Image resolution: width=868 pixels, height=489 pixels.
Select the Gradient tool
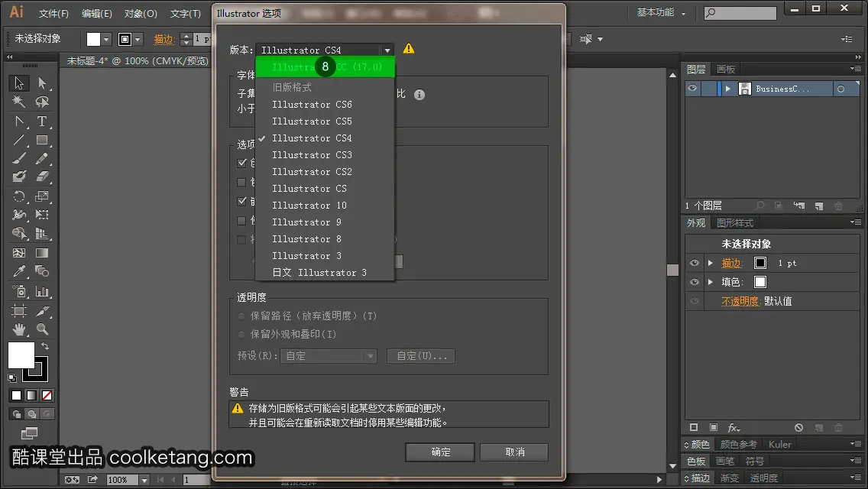point(42,253)
